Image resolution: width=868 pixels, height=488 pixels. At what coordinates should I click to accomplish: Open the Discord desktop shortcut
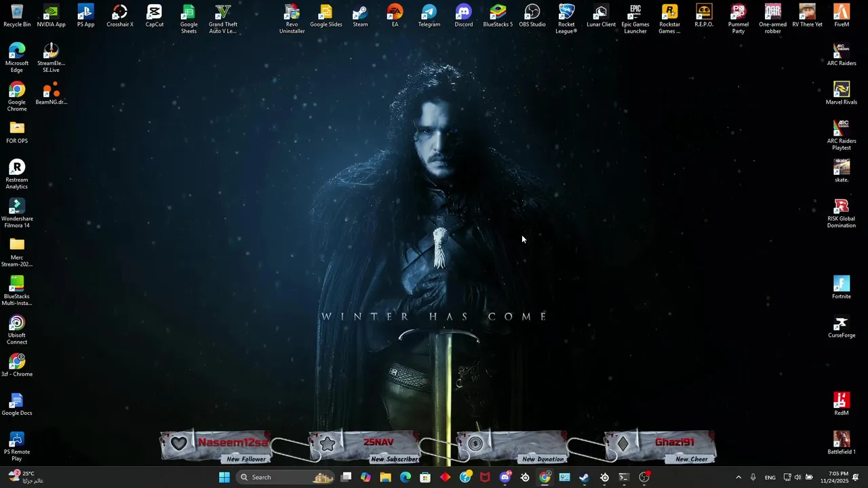(x=464, y=16)
